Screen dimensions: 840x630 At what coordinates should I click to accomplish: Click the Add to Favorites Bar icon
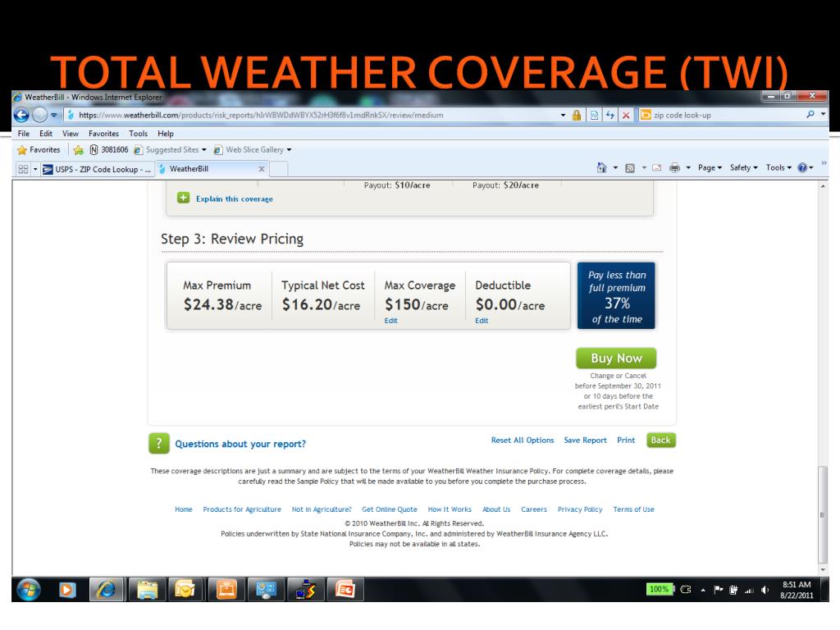78,150
